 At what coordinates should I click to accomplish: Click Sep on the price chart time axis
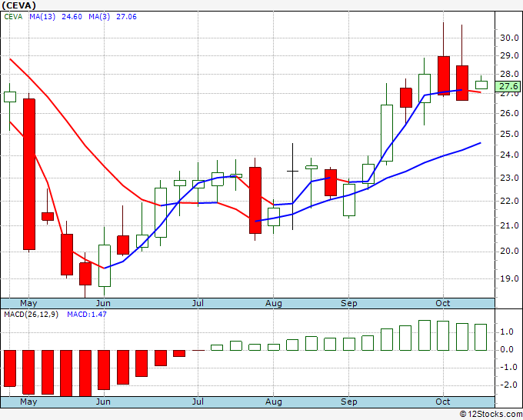349,304
